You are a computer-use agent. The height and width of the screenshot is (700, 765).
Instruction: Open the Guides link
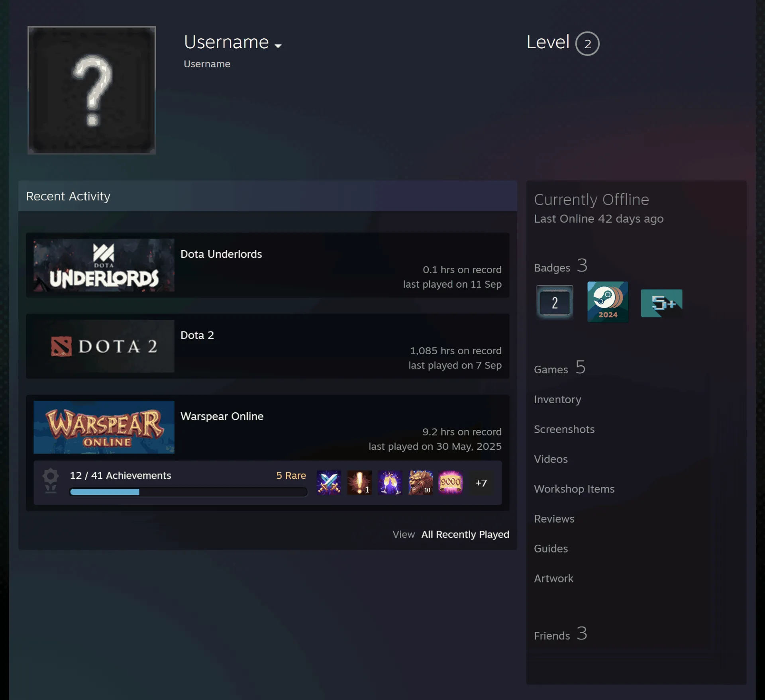(551, 549)
